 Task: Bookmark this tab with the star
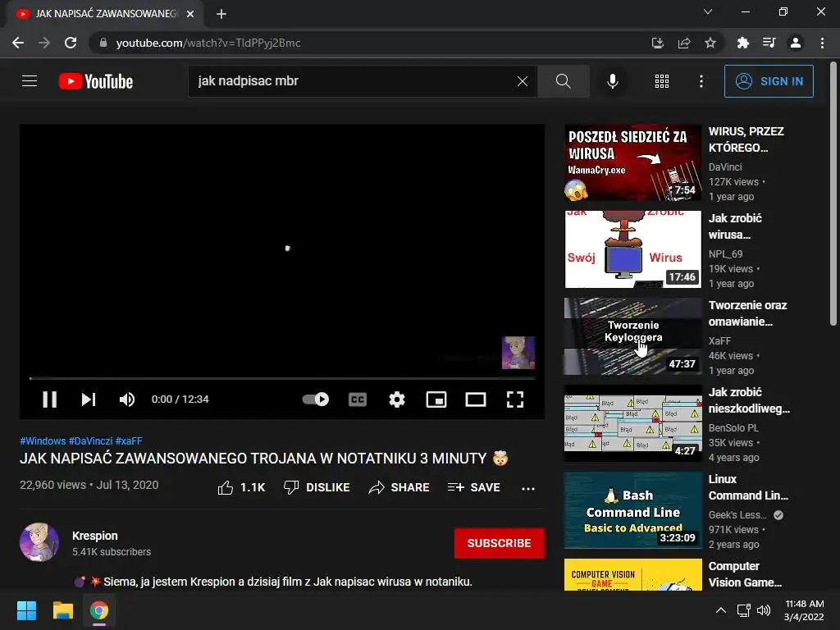pyautogui.click(x=710, y=43)
